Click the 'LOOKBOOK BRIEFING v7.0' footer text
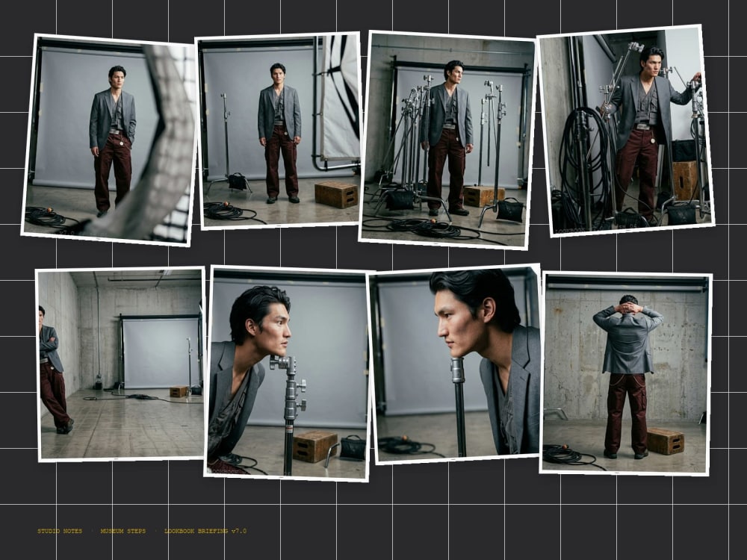The width and height of the screenshot is (747, 560). pyautogui.click(x=205, y=531)
